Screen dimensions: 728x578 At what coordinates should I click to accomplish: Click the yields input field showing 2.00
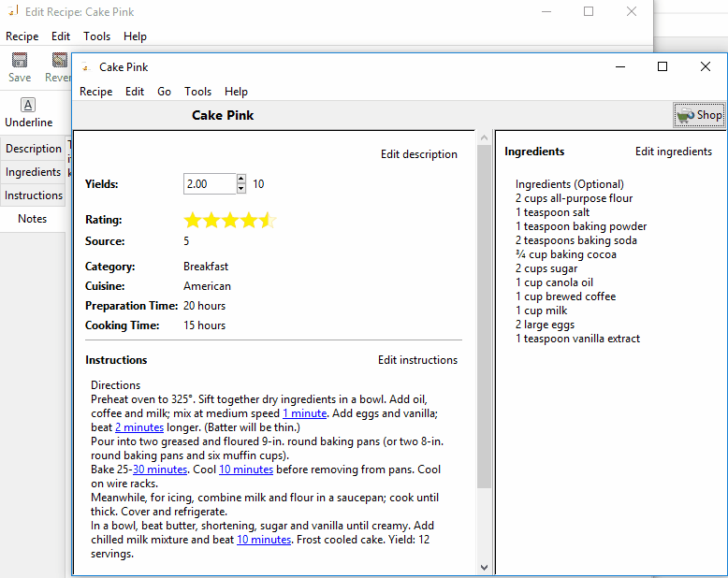click(x=210, y=183)
